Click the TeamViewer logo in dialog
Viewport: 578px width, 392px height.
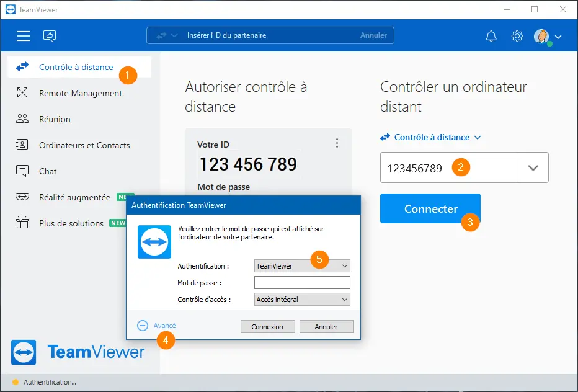154,242
